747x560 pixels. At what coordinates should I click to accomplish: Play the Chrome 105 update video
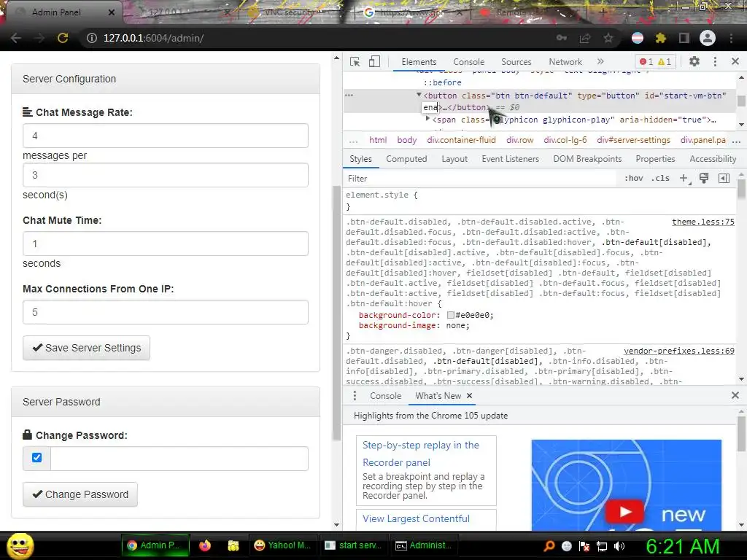pos(624,512)
